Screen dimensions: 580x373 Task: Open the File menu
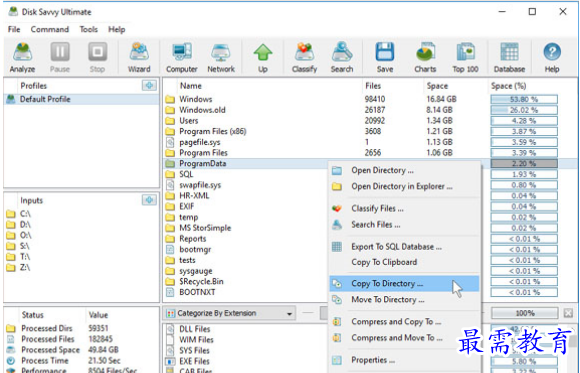pos(14,29)
